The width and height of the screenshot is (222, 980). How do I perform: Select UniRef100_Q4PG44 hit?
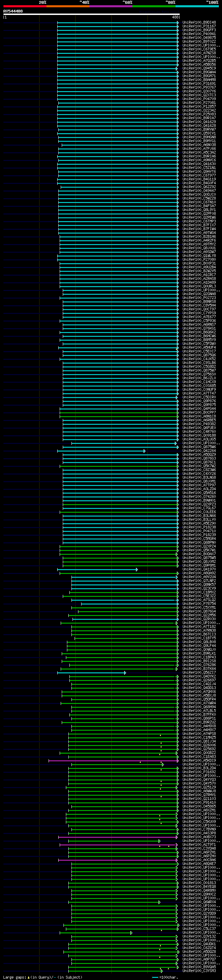click(199, 409)
